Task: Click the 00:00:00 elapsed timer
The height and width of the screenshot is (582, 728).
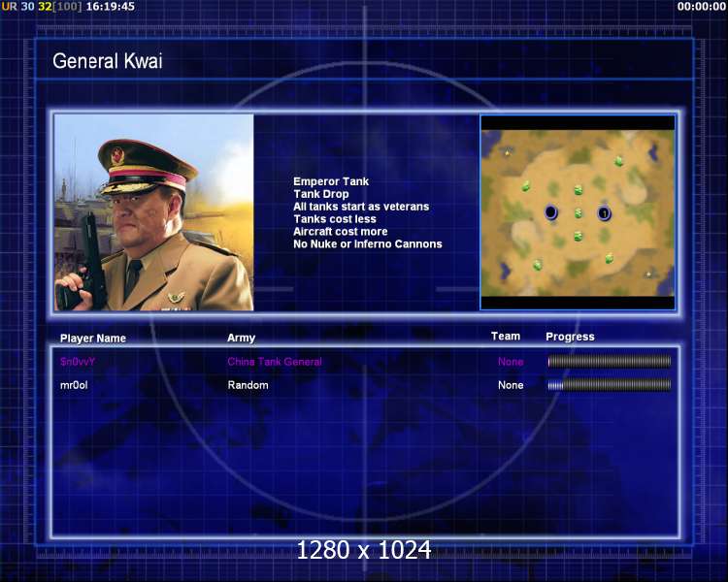Action: (701, 7)
